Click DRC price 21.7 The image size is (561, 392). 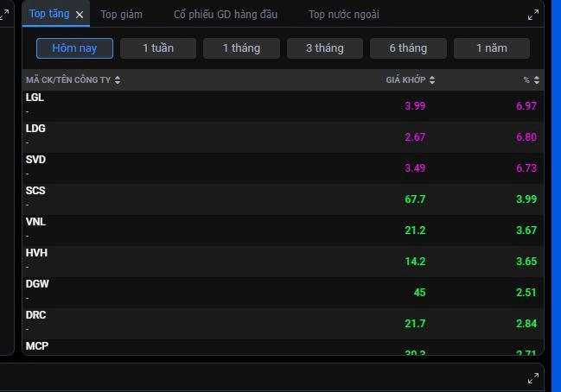415,324
